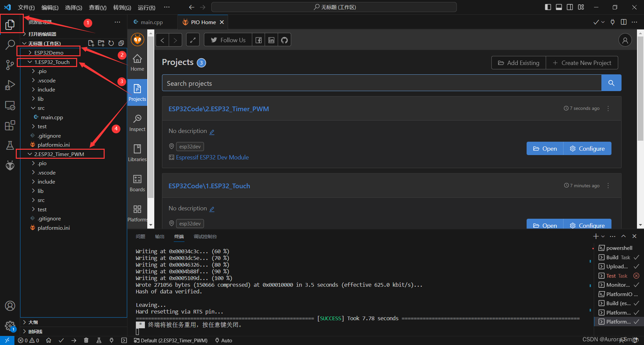644x345 pixels.
Task: Toggle bottom panel layout button
Action: [x=559, y=7]
